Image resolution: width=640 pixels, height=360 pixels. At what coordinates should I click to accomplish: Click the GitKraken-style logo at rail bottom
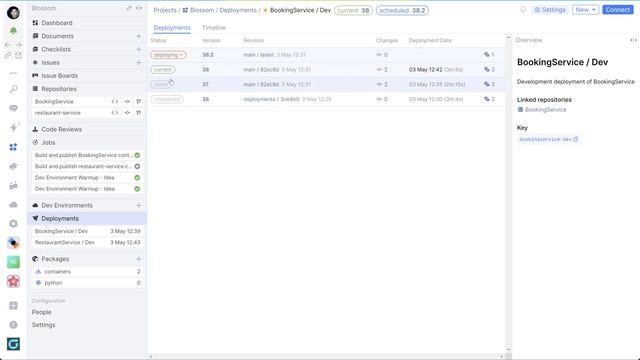[13, 344]
